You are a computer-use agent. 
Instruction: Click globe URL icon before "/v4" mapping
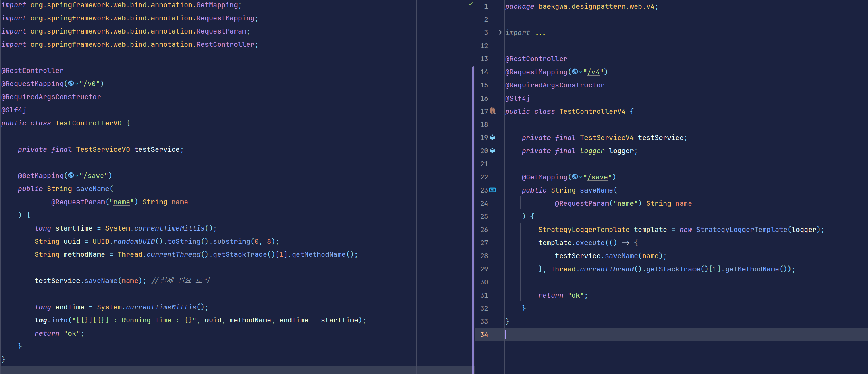tap(575, 72)
